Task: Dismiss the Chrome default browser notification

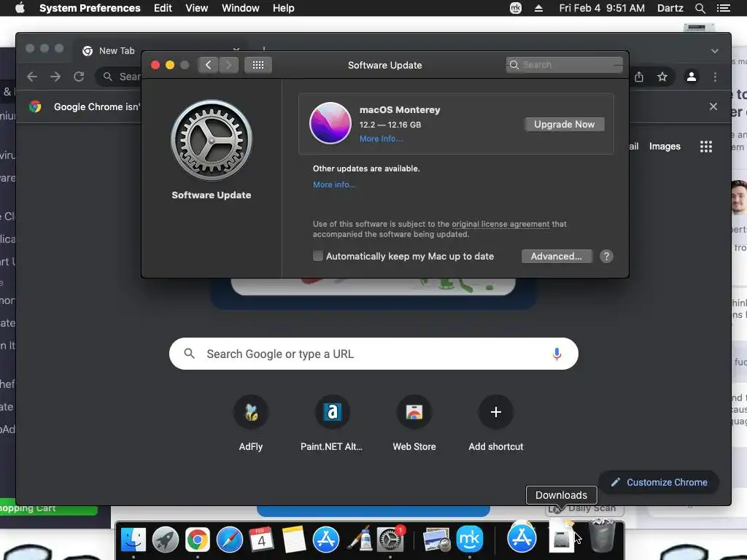Action: 713,106
